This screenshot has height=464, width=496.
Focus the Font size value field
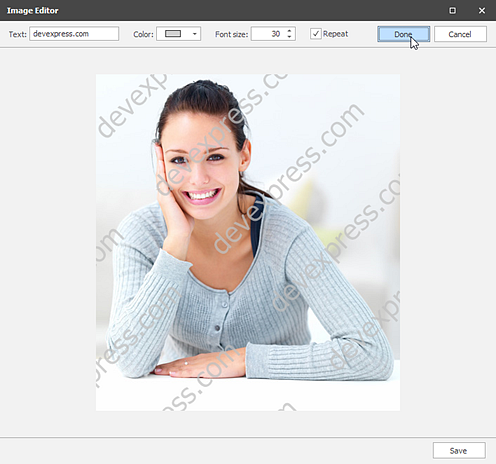[268, 34]
